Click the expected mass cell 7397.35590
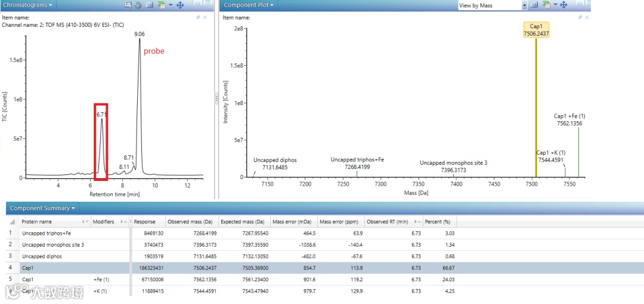 tap(254, 245)
